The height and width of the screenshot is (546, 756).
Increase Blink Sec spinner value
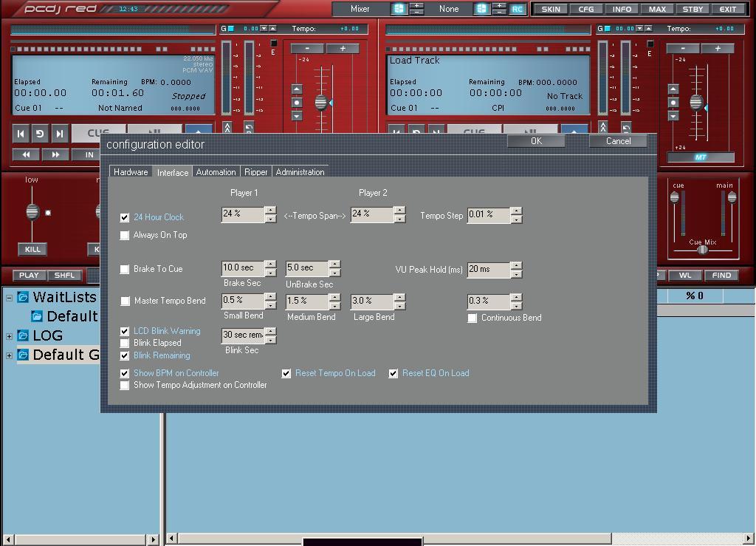tap(270, 331)
